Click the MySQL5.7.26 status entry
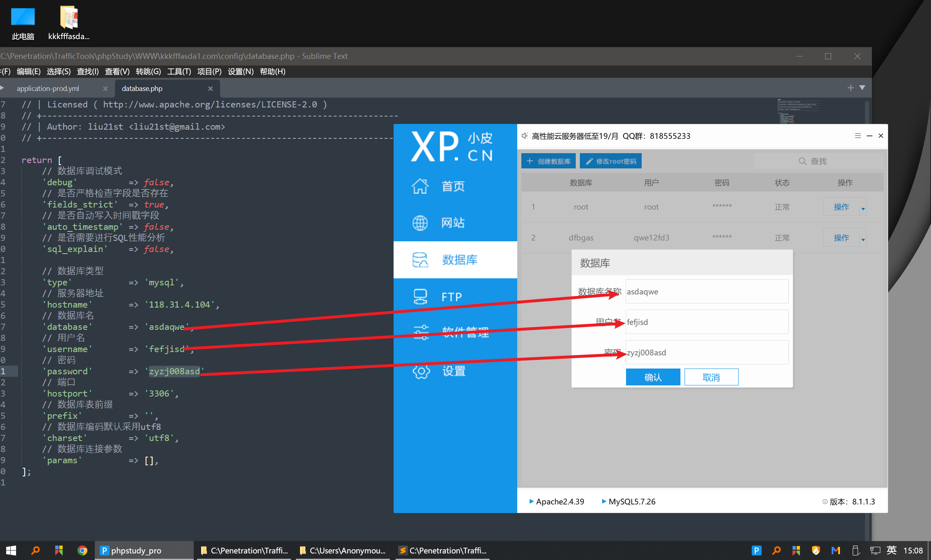Viewport: 931px width, 560px height. (x=628, y=502)
